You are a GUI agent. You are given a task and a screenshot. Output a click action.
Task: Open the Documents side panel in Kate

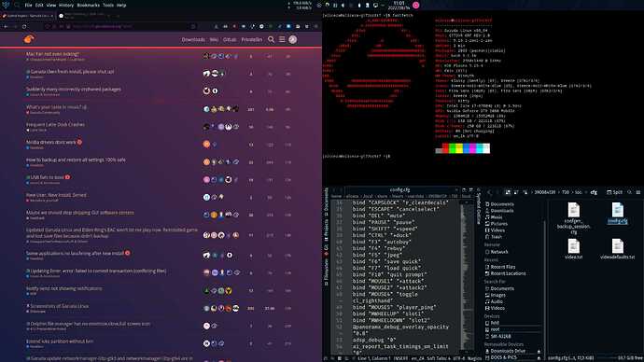pos(327,202)
